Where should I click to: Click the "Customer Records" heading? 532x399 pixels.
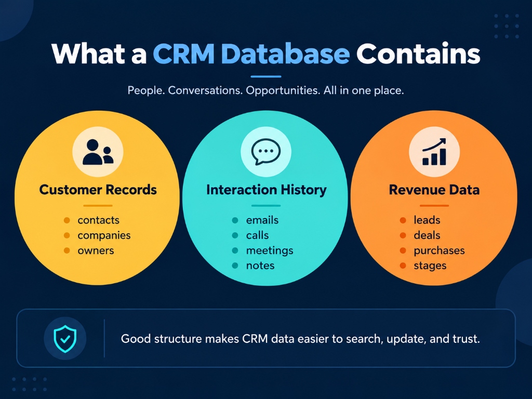click(98, 190)
